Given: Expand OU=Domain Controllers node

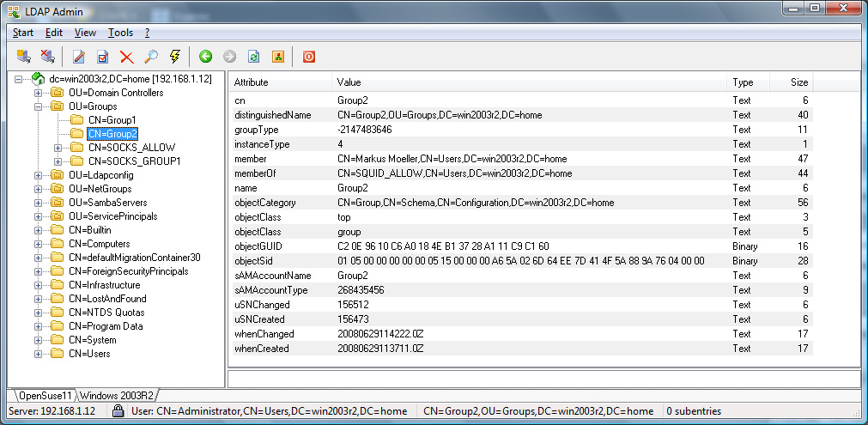Looking at the screenshot, I should click(38, 93).
